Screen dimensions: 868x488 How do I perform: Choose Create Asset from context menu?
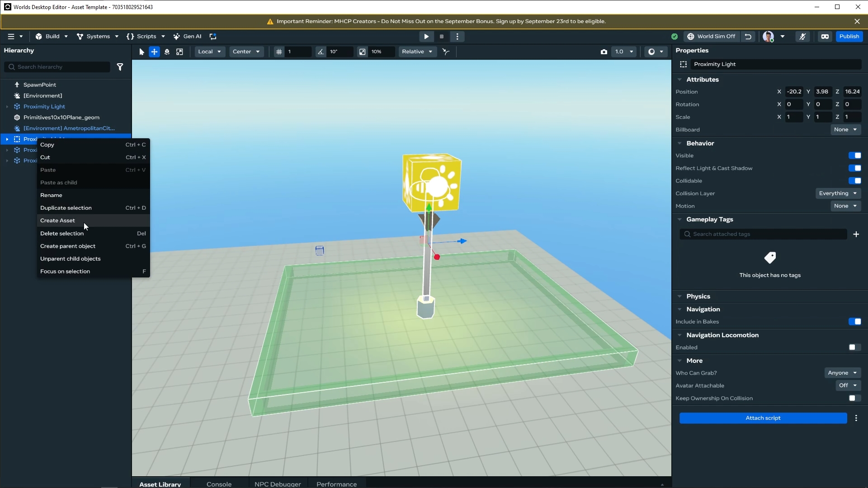pyautogui.click(x=58, y=221)
